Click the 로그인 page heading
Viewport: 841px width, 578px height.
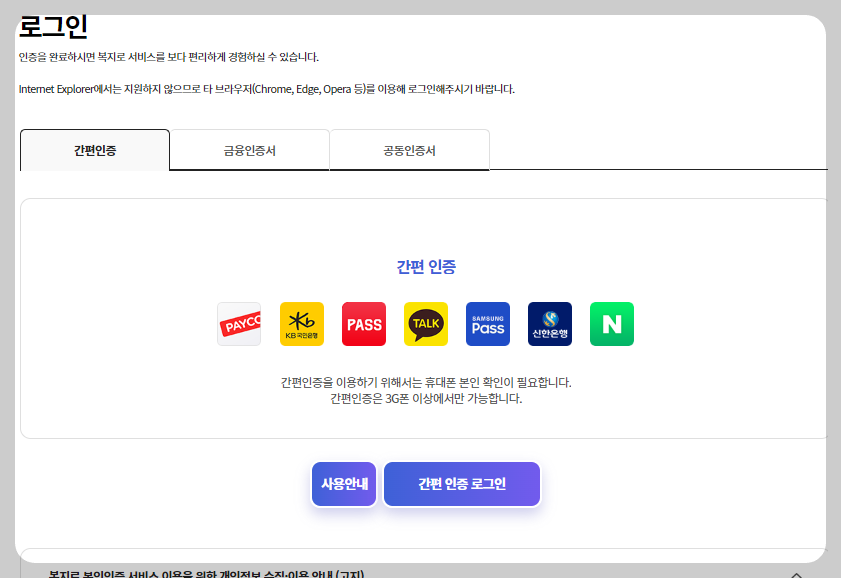pos(54,27)
